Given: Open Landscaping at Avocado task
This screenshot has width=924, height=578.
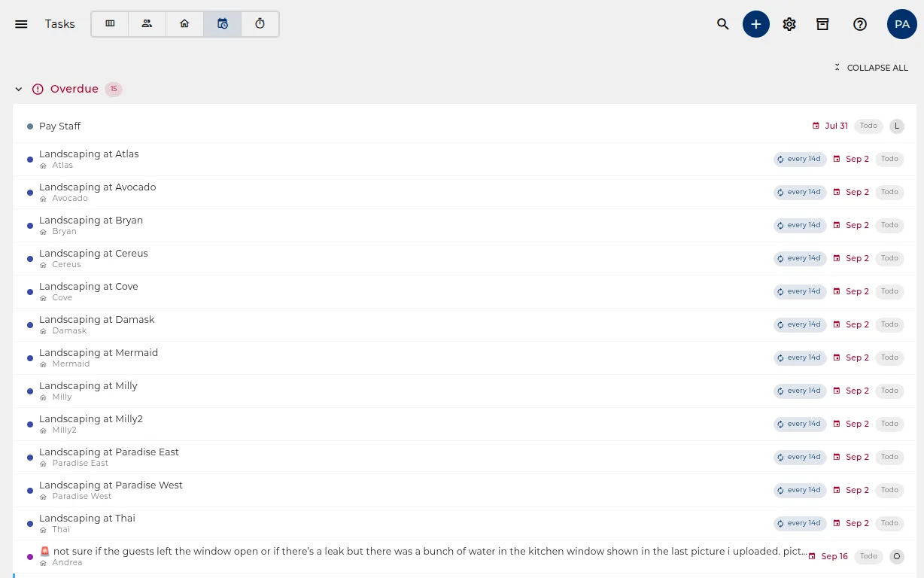Looking at the screenshot, I should (x=464, y=192).
